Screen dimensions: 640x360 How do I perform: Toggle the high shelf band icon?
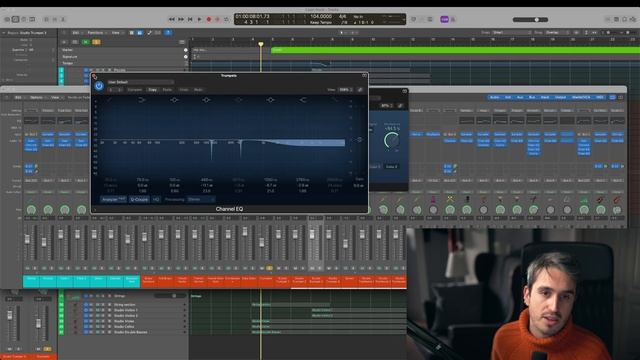tap(303, 100)
